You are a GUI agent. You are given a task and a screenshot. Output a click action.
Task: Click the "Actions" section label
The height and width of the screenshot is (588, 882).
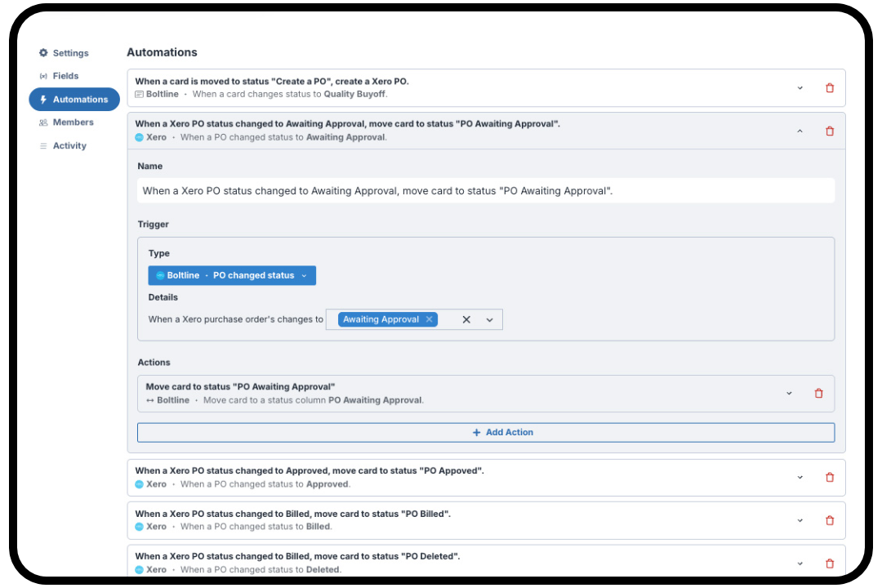click(x=154, y=363)
